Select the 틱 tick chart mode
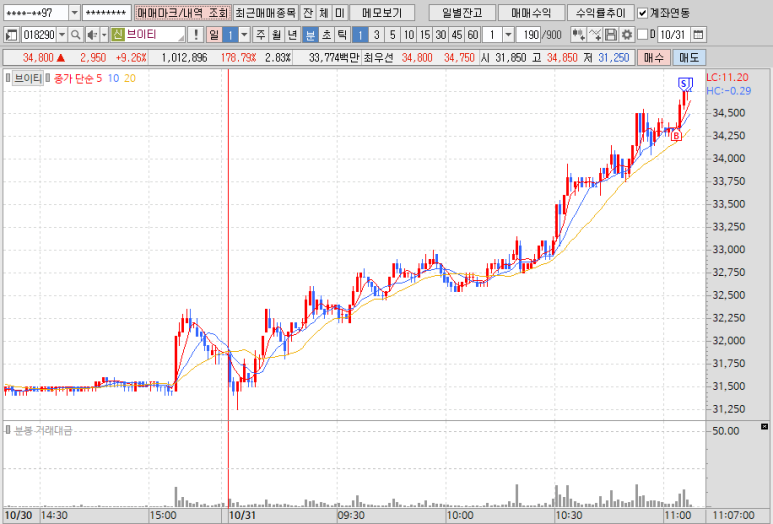This screenshot has width=773, height=524. point(342,35)
